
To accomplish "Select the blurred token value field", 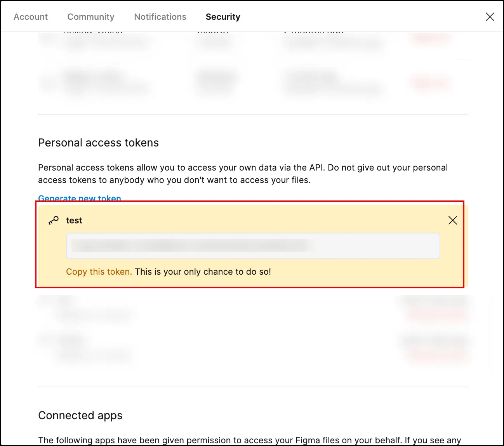I will [x=253, y=246].
